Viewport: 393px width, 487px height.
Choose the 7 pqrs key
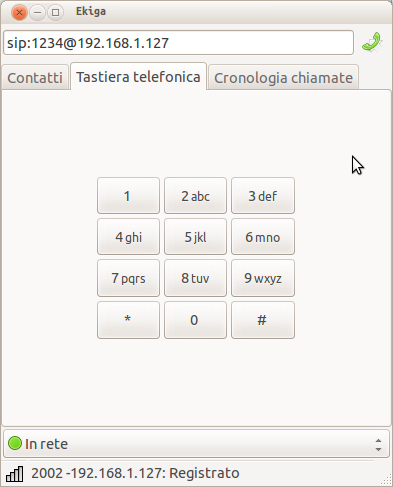coord(128,278)
